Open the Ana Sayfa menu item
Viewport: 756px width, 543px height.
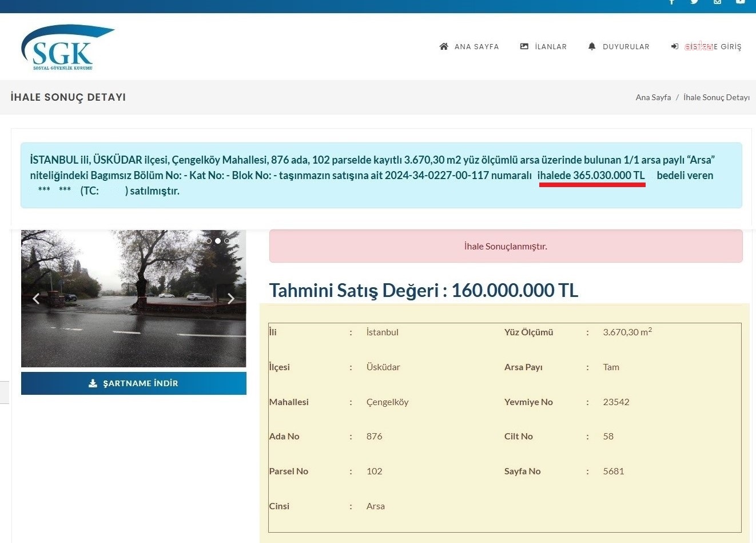tap(469, 46)
